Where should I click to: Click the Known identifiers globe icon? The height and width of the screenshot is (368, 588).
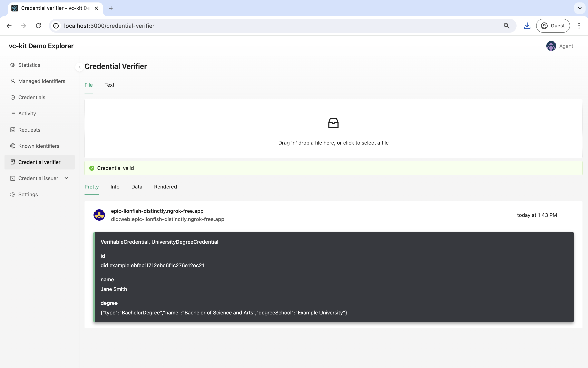13,146
